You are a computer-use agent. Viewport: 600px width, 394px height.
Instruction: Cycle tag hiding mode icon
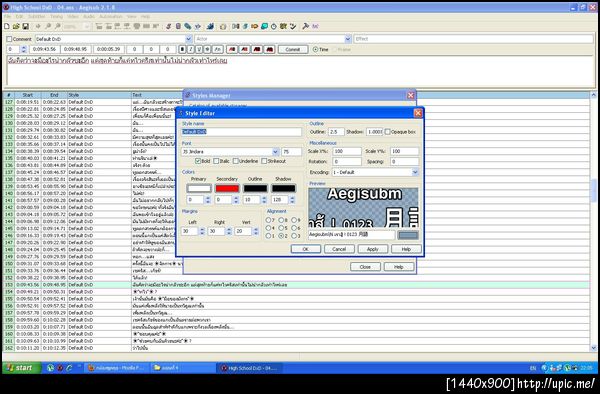[x=315, y=26]
